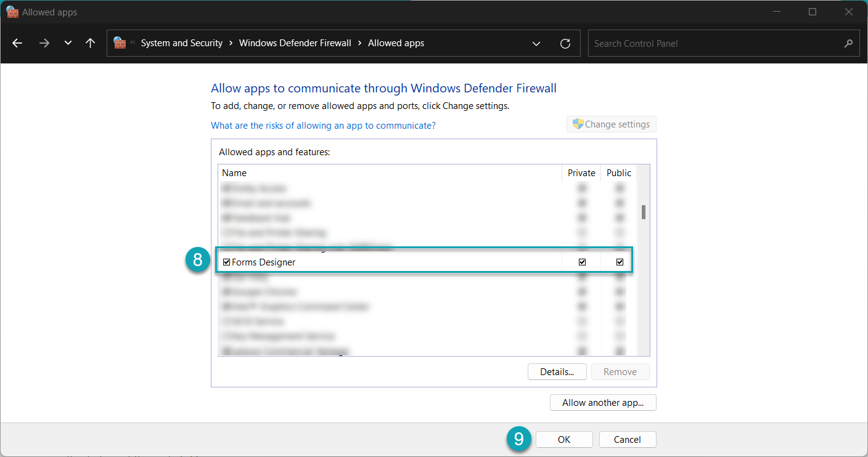Select the Forms Designer row text
The image size is (868, 457).
click(264, 262)
